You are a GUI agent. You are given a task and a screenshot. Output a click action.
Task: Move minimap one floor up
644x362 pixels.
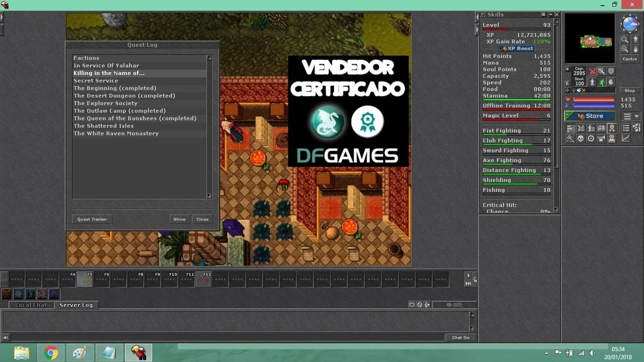coord(636,40)
